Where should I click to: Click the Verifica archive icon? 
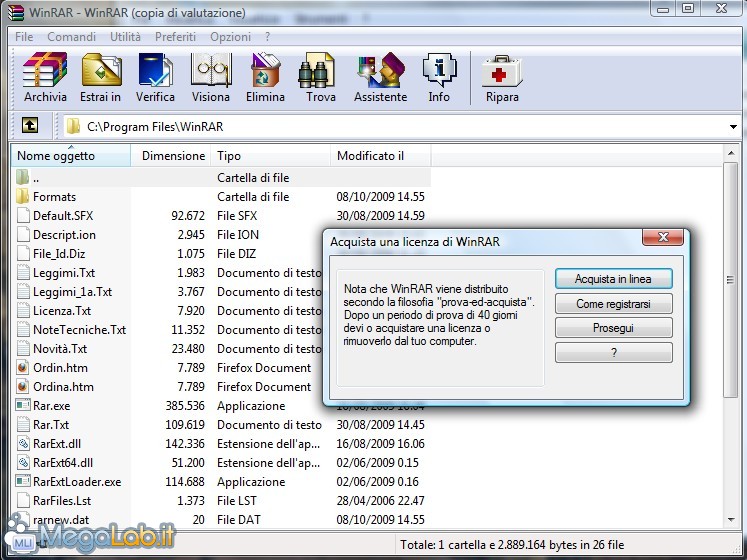click(x=155, y=71)
